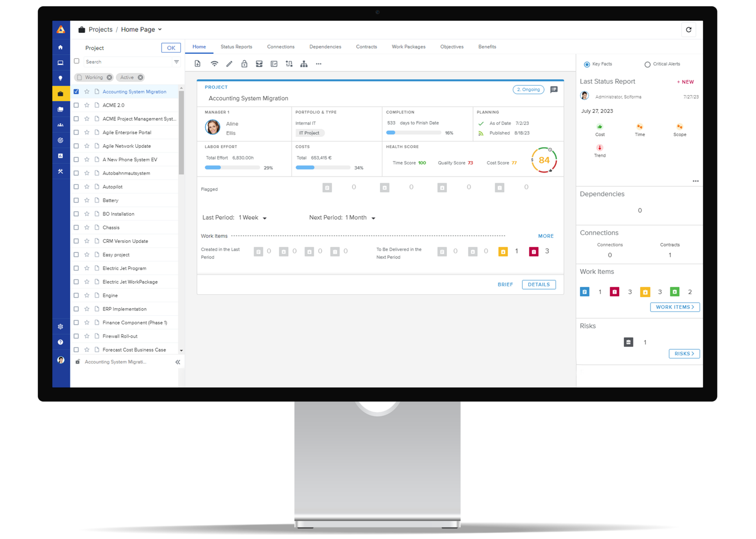Click the wifi publish toolbar icon

point(214,64)
